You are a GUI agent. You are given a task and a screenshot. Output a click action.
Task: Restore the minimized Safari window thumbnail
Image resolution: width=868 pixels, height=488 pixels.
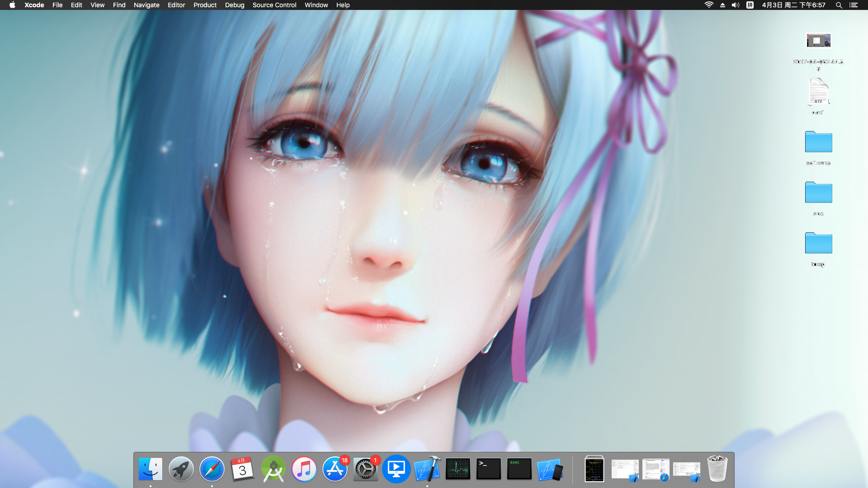(x=656, y=470)
